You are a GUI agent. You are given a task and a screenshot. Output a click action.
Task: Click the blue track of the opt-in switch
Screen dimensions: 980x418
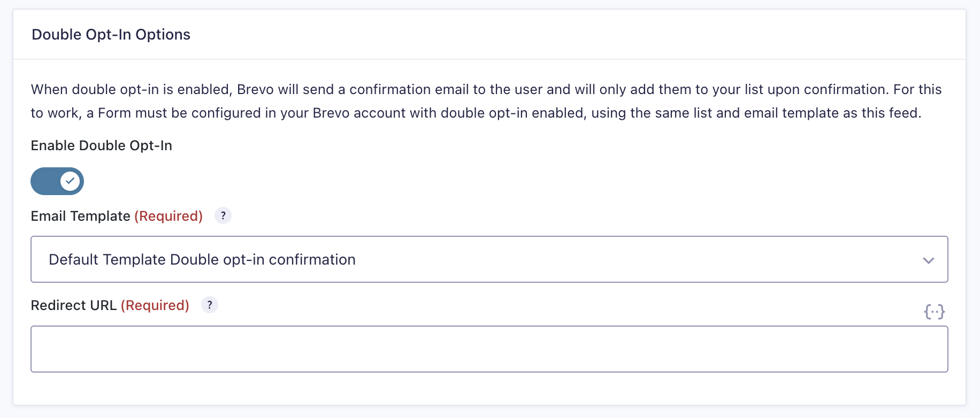pos(45,181)
